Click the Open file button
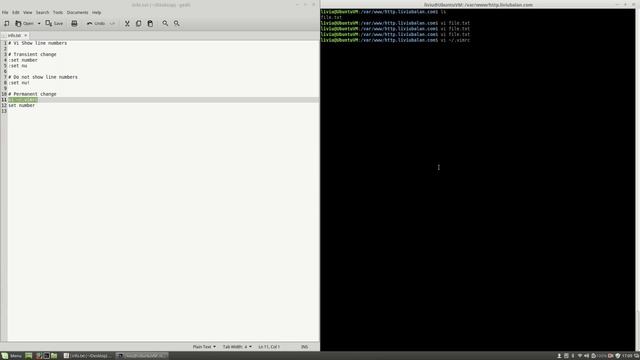 [24, 24]
